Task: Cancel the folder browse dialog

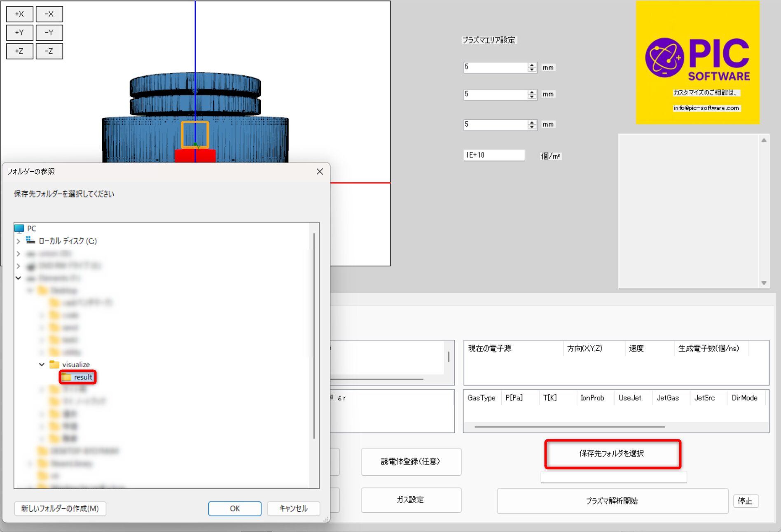Action: point(293,509)
